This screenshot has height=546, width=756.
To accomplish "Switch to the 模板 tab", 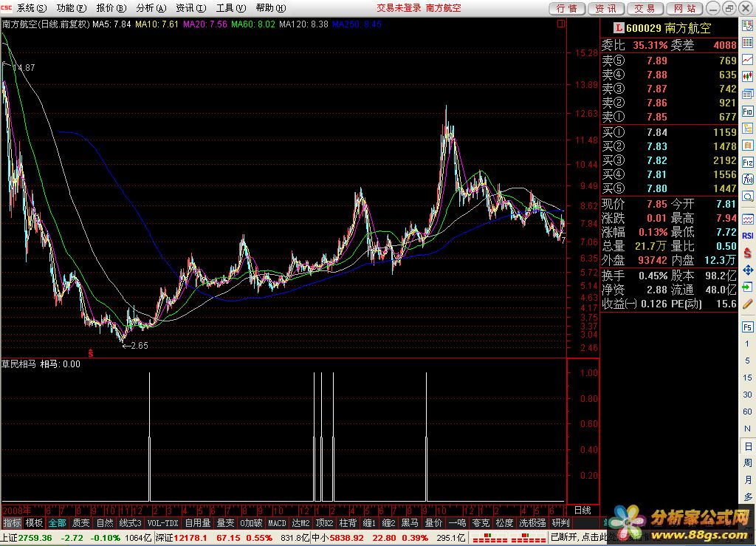I will 34,523.
